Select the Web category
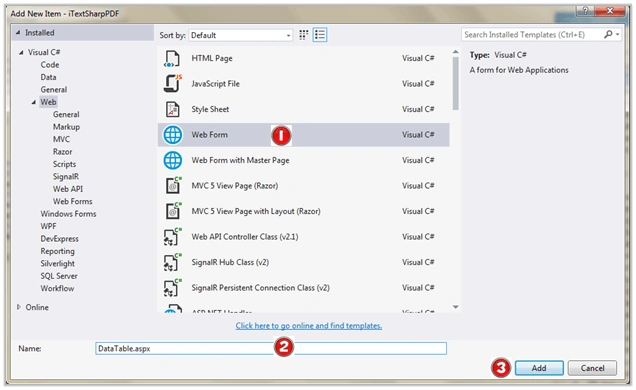The width and height of the screenshot is (636, 390). (x=48, y=102)
